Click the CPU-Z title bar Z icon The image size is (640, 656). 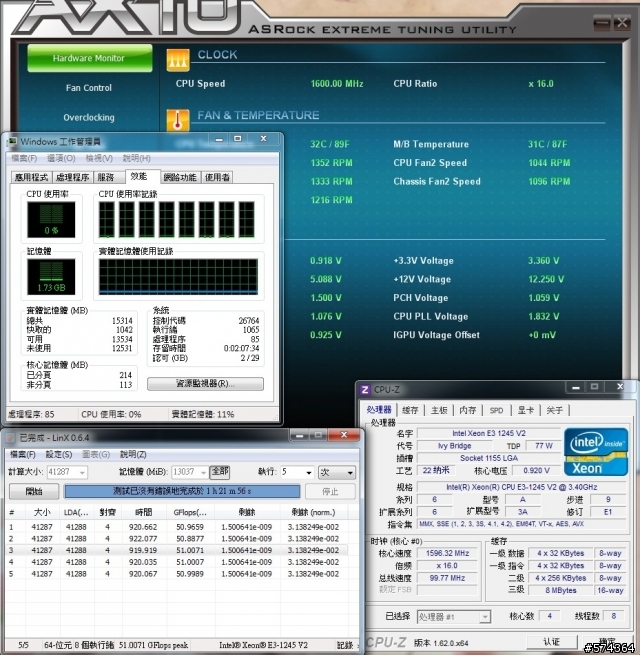(x=365, y=390)
